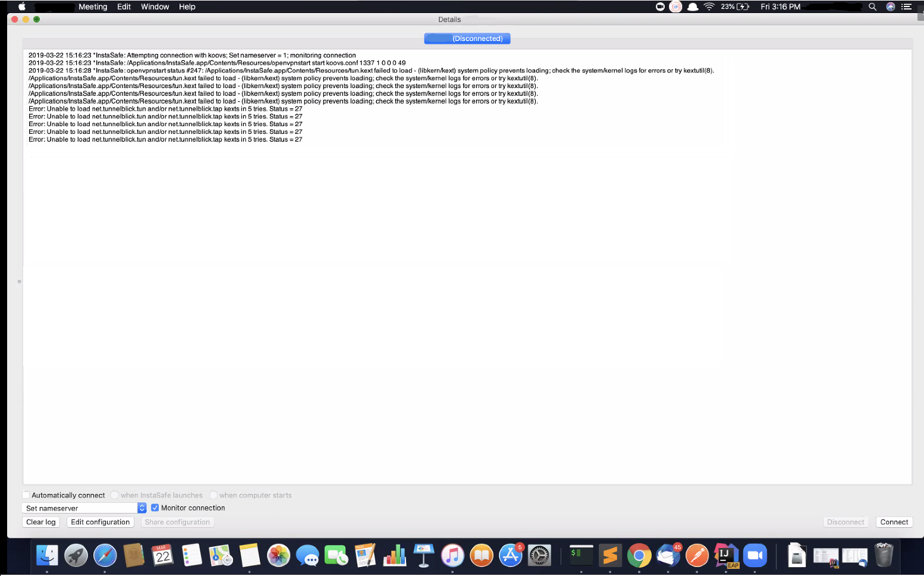Viewport: 924px width, 576px height.
Task: Open Calendar showing 22 in dock
Action: point(163,556)
